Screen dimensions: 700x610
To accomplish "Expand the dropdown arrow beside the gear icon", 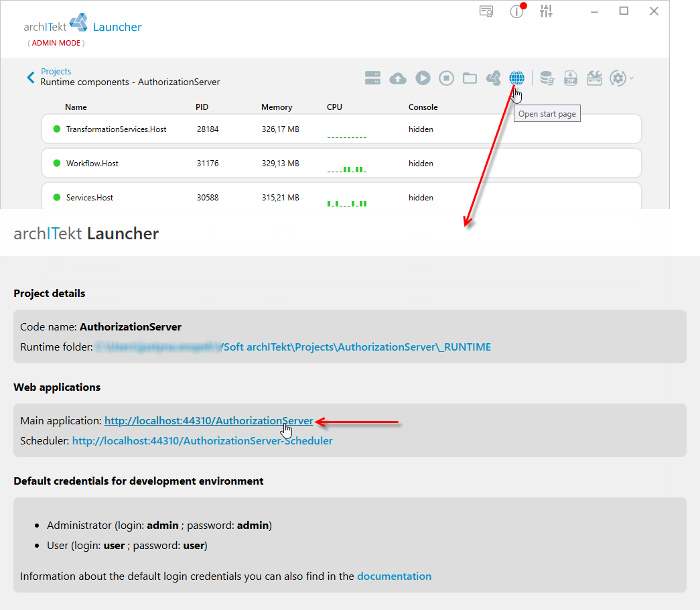I will coord(631,78).
